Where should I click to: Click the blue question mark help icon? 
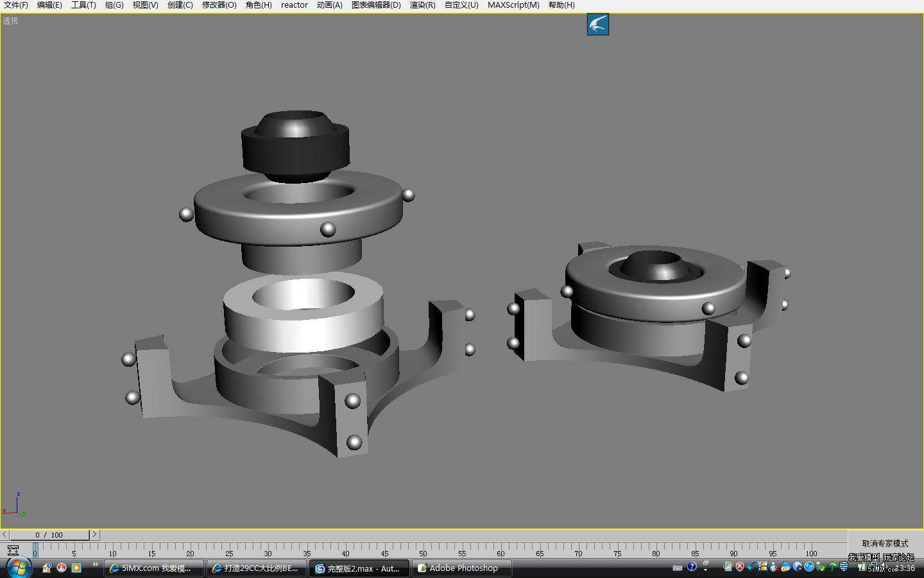(692, 566)
